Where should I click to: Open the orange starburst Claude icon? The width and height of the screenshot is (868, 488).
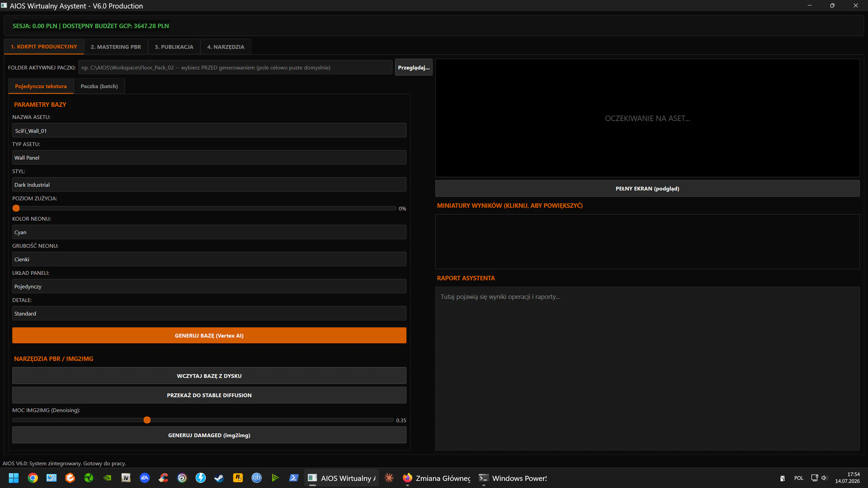coord(389,478)
